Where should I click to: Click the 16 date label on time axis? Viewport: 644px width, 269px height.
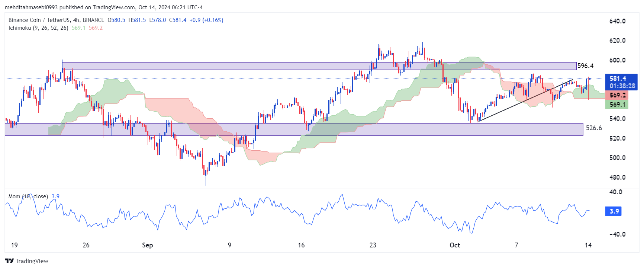point(301,245)
